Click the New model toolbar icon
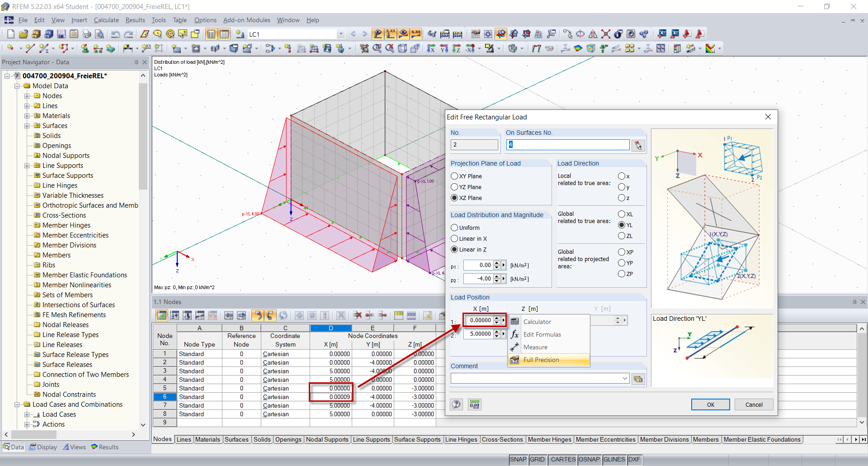 point(11,34)
